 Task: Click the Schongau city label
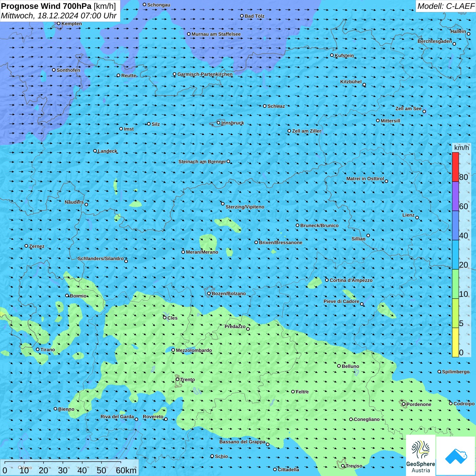point(158,5)
